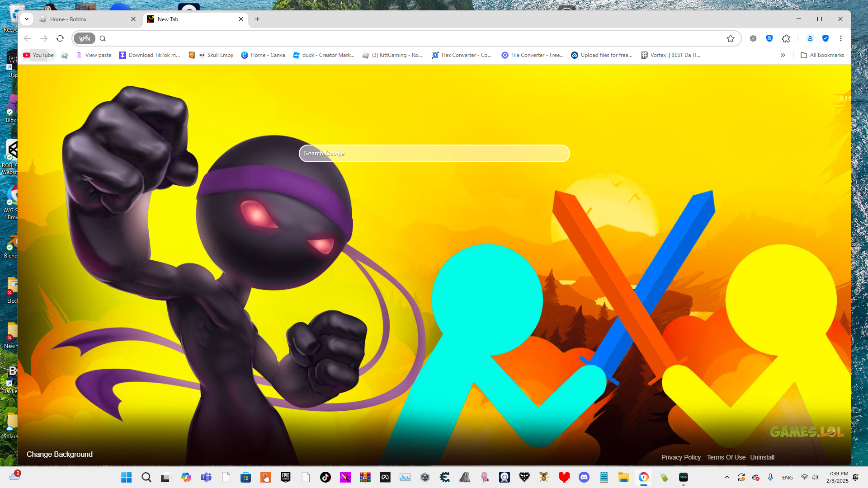868x488 pixels.
Task: Open Discord from the taskbar
Action: 584,477
